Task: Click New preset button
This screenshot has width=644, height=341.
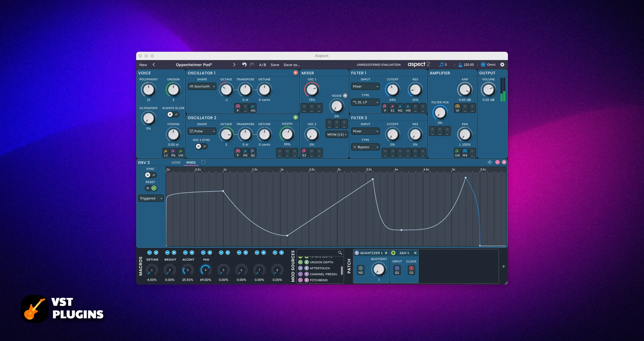Action: pos(143,65)
